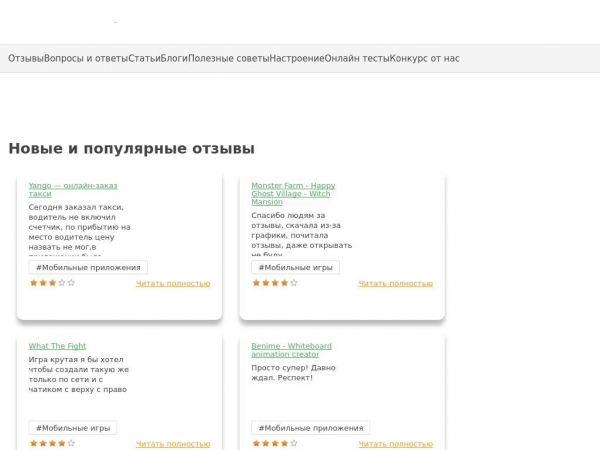Image resolution: width=600 pixels, height=450 pixels.
Task: Click the heading Новые и популярные отзывы
Action: point(132,148)
